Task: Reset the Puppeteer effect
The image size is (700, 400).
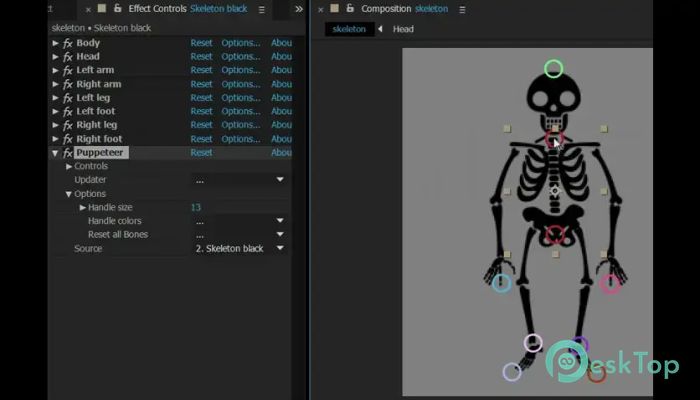Action: pyautogui.click(x=201, y=153)
